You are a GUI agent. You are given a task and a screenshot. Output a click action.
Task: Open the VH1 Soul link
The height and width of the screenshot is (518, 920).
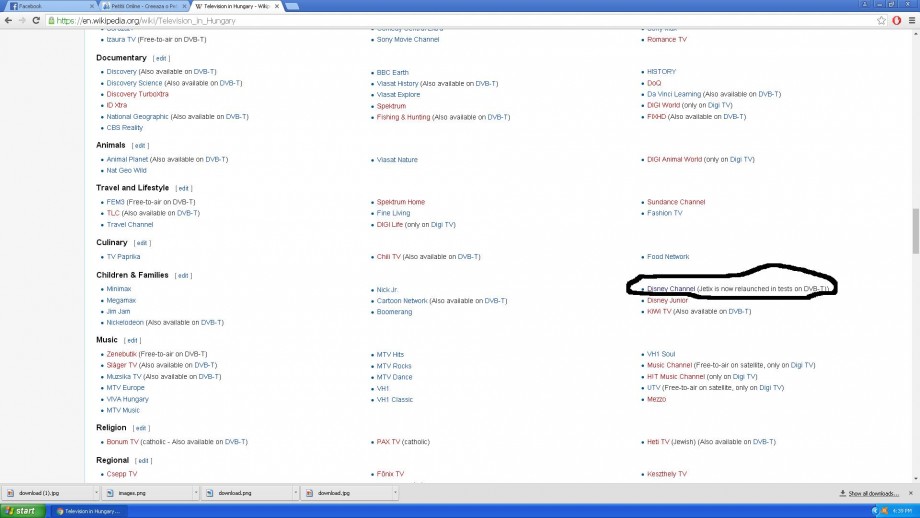[661, 354]
